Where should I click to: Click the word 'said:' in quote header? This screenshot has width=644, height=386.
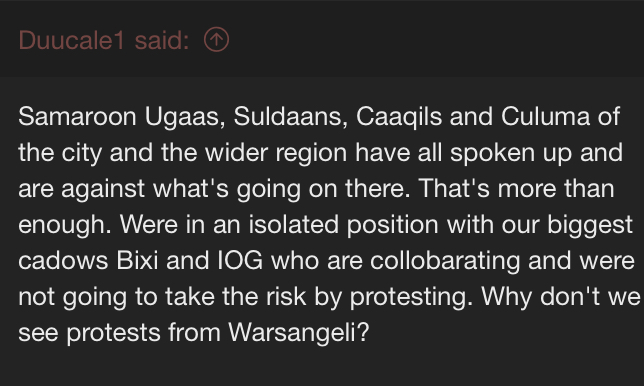coord(162,40)
